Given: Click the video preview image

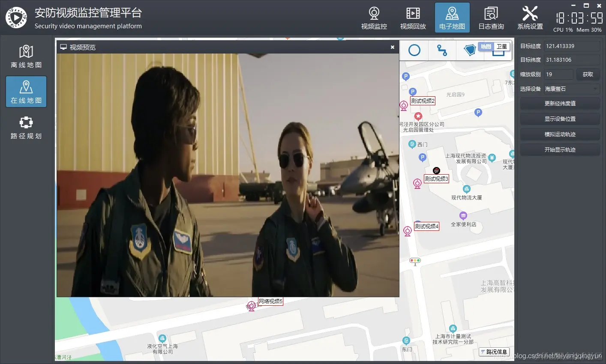Looking at the screenshot, I should click(x=228, y=175).
